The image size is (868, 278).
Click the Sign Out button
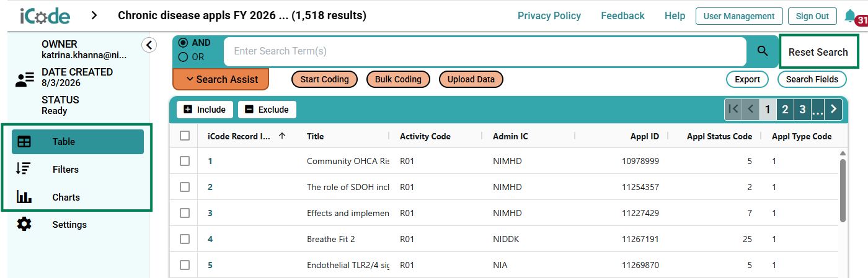click(812, 16)
